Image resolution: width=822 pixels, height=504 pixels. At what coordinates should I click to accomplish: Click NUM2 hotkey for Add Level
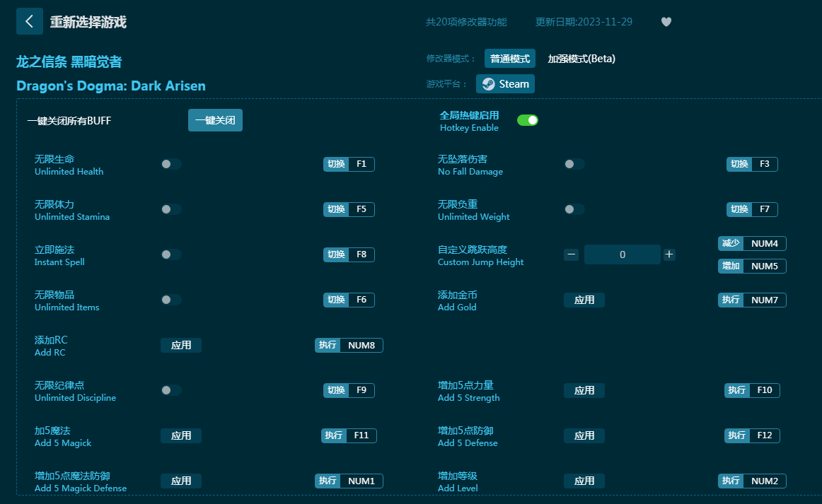tap(752, 481)
